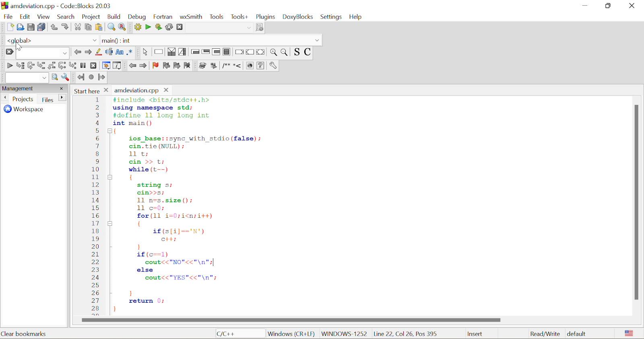The height and width of the screenshot is (339, 644).
Task: Select the Files tab in Management panel
Action: pos(47,100)
